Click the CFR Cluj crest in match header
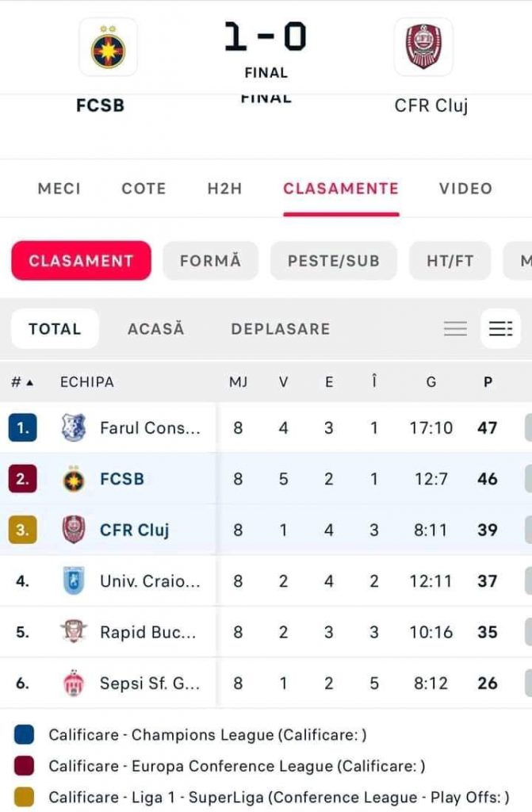Image resolution: width=532 pixels, height=812 pixels. 423,48
